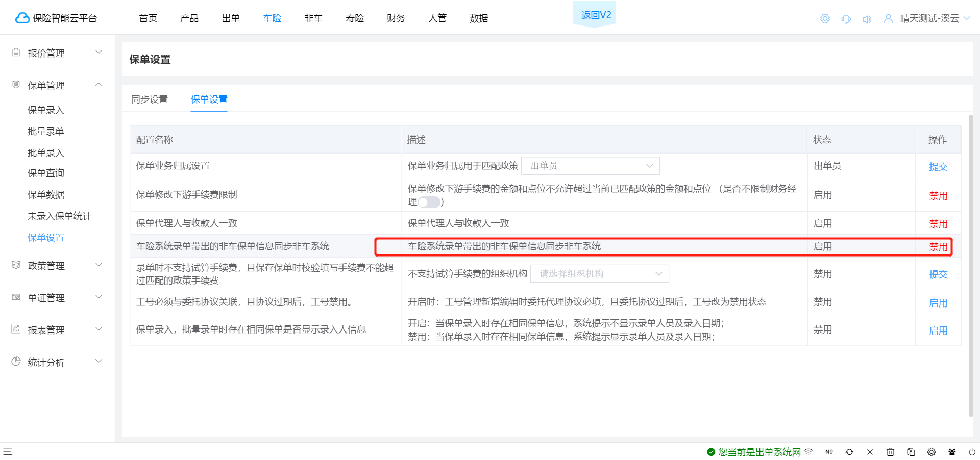Click the user avatar icon beside 晴天测试-溪云

(x=888, y=19)
